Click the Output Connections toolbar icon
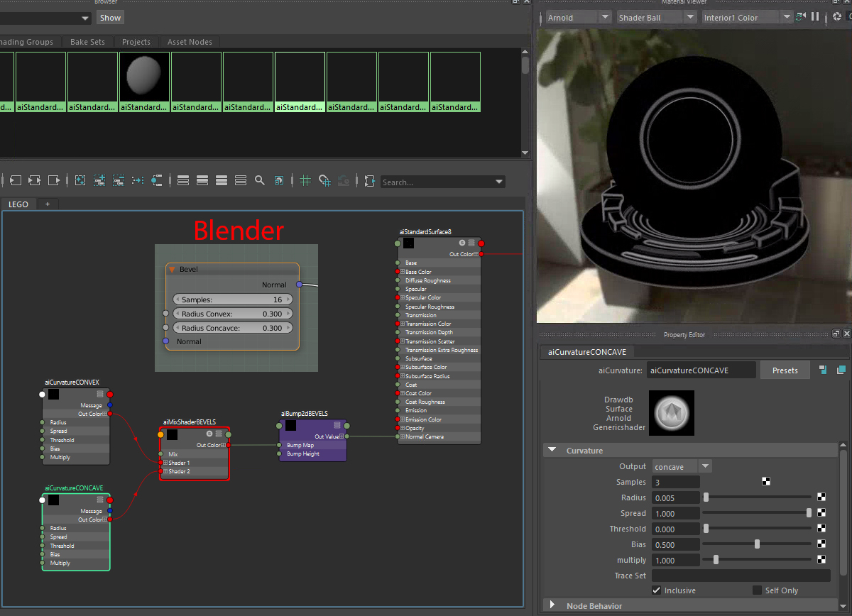This screenshot has width=852, height=616. coord(53,180)
